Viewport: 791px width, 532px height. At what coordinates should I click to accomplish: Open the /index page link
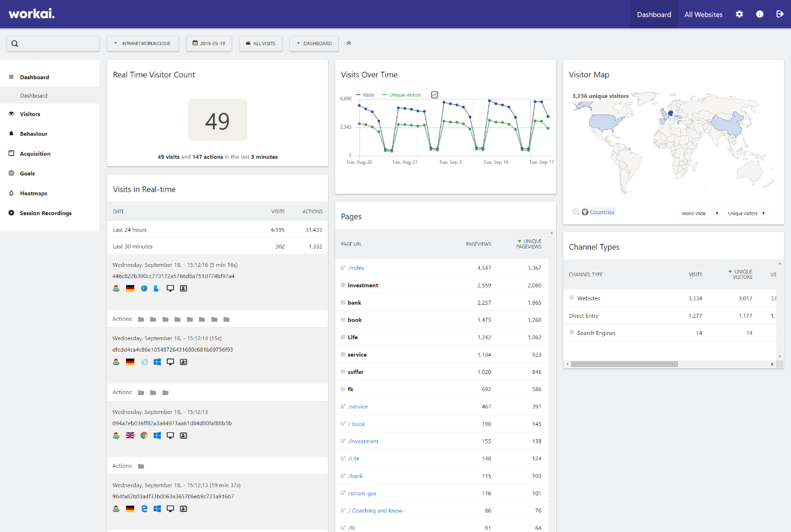pyautogui.click(x=356, y=268)
